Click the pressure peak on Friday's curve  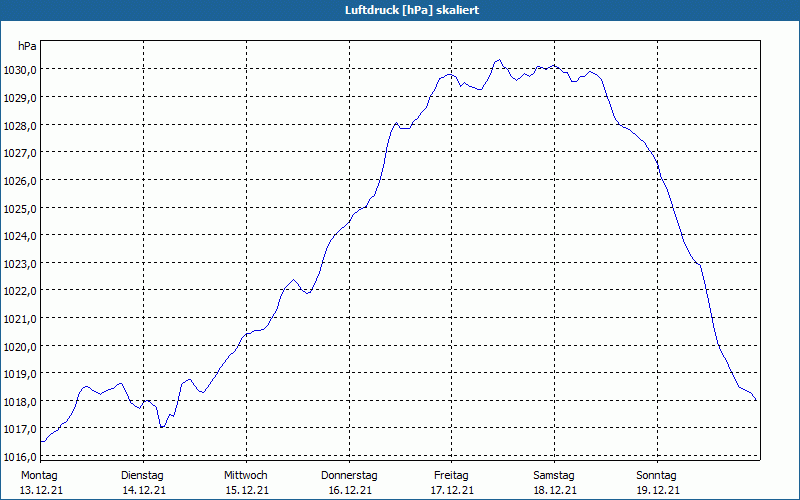(498, 60)
